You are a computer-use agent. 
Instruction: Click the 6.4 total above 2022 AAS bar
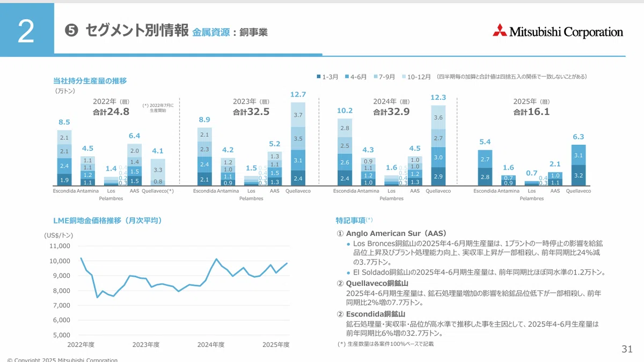(134, 136)
